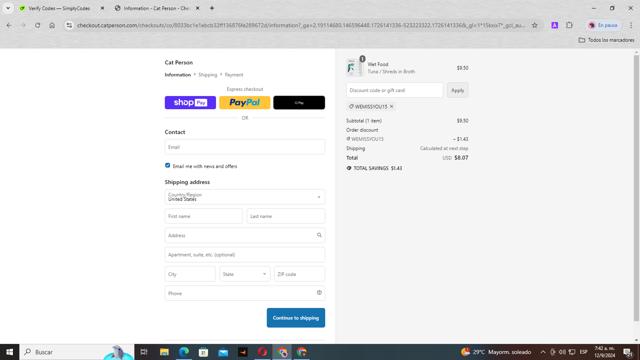Open the Windows Start menu

(x=9, y=352)
